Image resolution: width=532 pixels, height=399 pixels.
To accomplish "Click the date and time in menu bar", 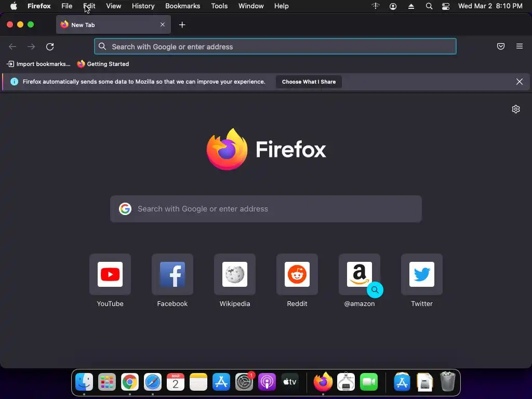I will (490, 6).
